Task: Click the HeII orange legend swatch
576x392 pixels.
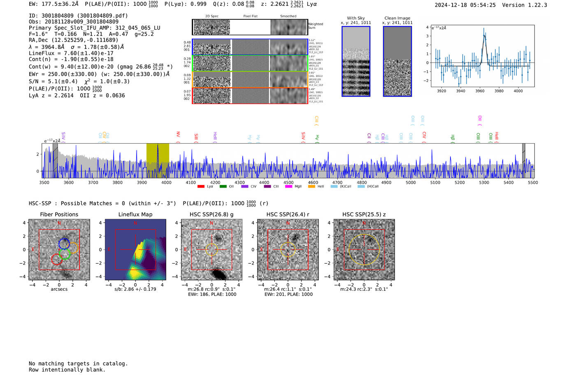Action: pyautogui.click(x=311, y=186)
